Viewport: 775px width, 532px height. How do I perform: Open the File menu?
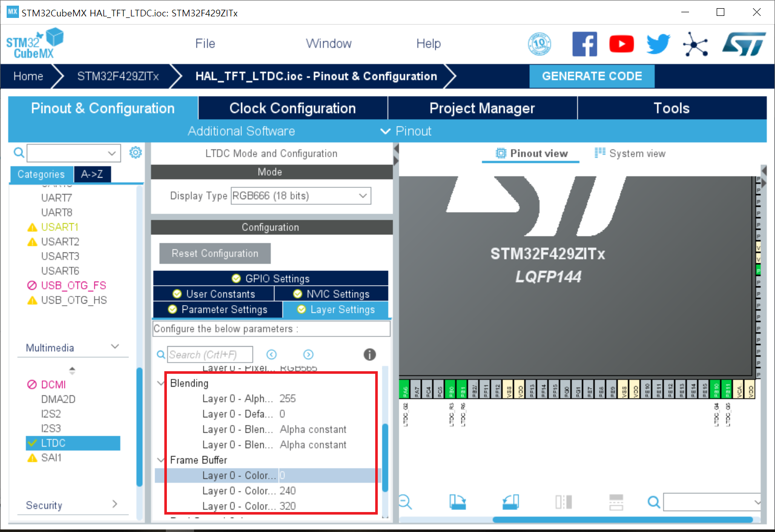(205, 44)
